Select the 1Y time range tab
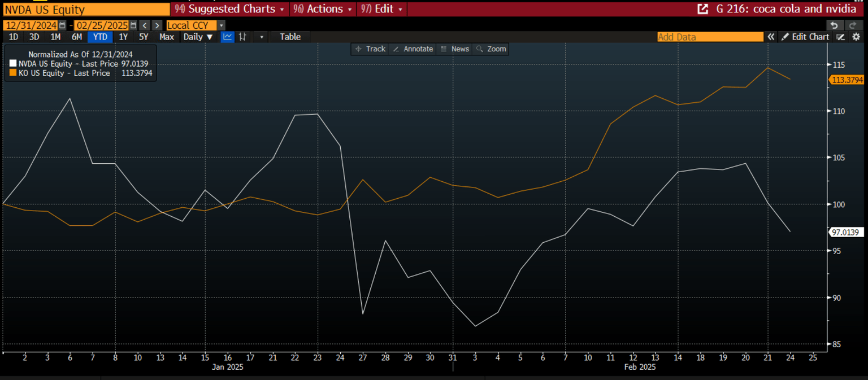Screen dimensions: 868x380 coord(123,37)
